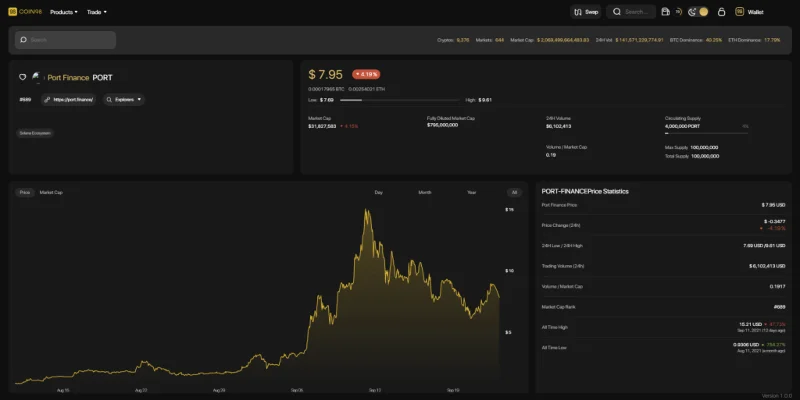Click the Total Supply 100,000,000 value
The width and height of the screenshot is (800, 400).
705,156
